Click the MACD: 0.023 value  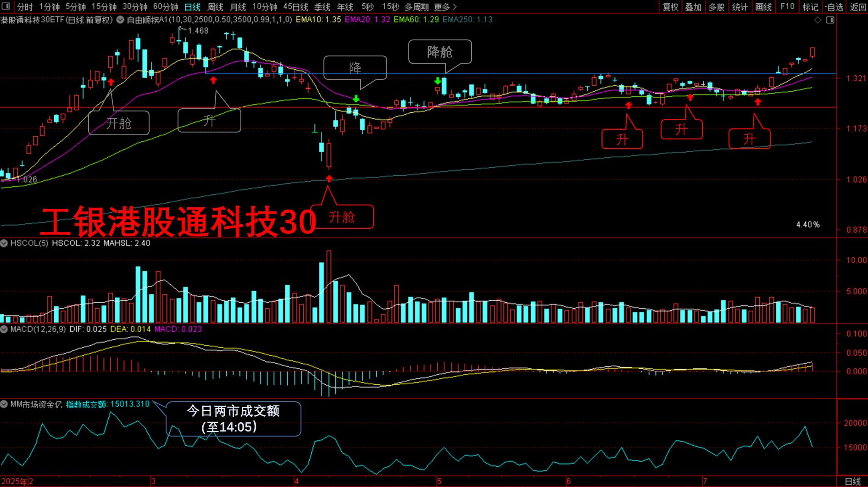pyautogui.click(x=178, y=329)
